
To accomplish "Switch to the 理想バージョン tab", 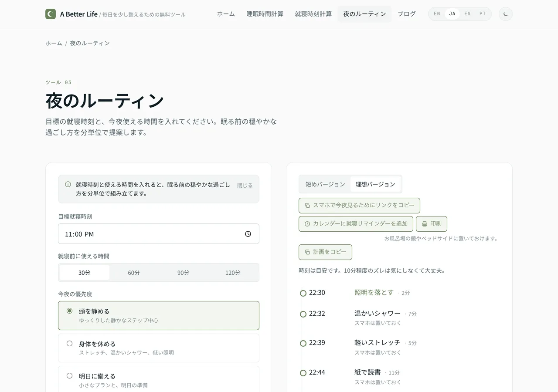I will tap(375, 184).
